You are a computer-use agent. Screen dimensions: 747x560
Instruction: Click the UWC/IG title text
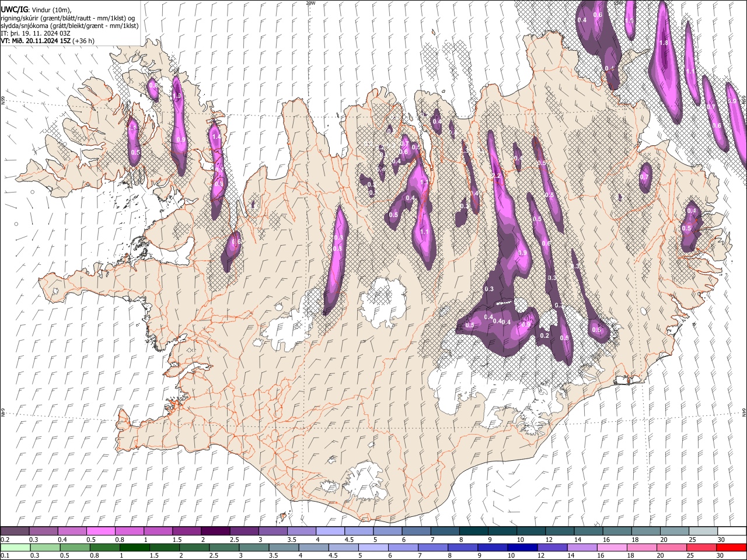[x=13, y=10]
